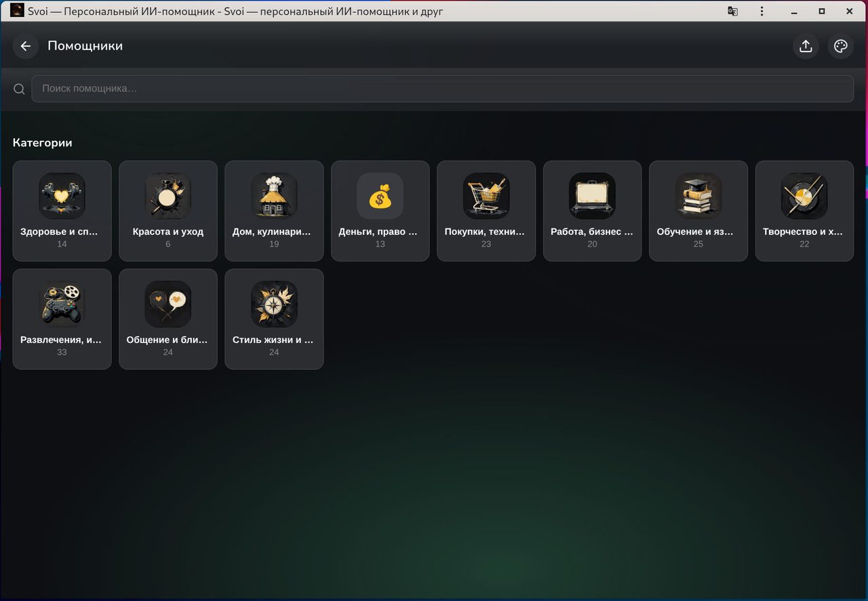Open the three-dot window menu
The width and height of the screenshot is (868, 601).
pos(762,11)
